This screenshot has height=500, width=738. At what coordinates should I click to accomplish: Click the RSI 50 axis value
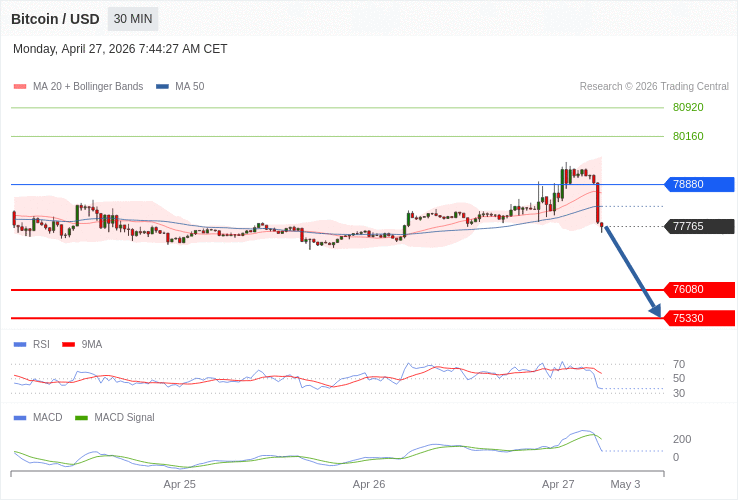pyautogui.click(x=679, y=379)
